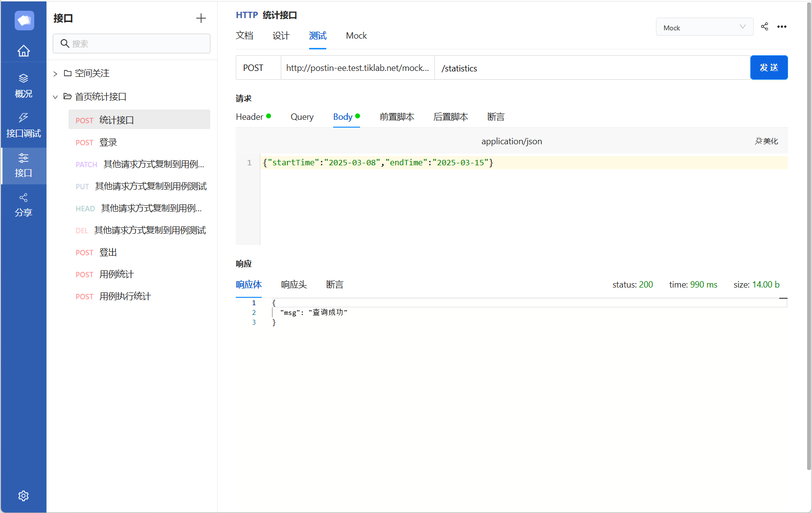
Task: Open the 前置脚本 tab
Action: pyautogui.click(x=397, y=117)
